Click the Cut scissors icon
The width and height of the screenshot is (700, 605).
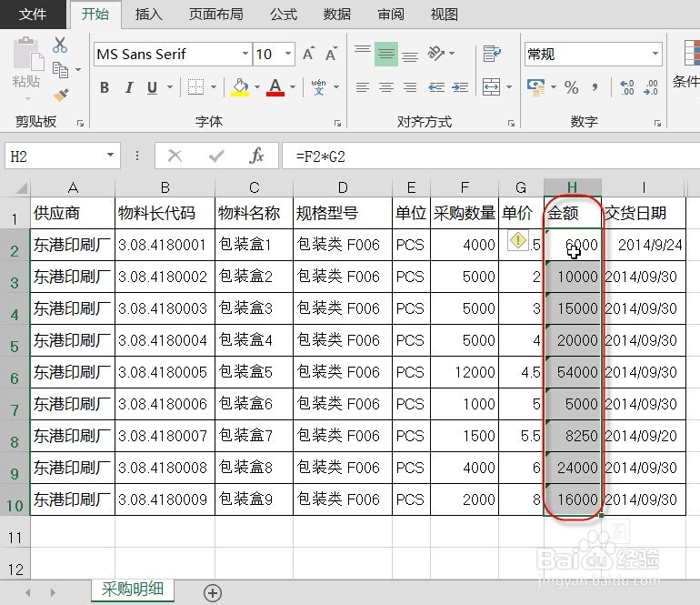coord(59,45)
